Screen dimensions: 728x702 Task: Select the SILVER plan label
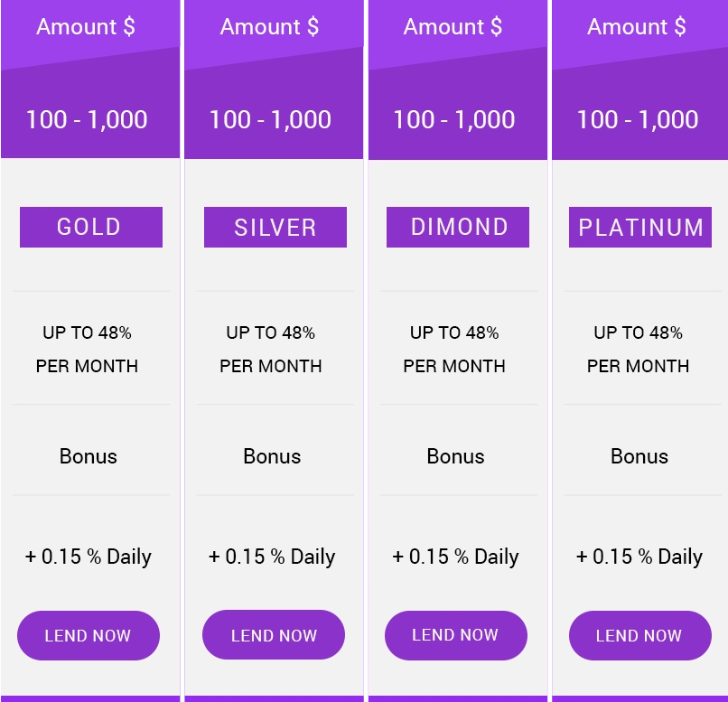(x=275, y=227)
